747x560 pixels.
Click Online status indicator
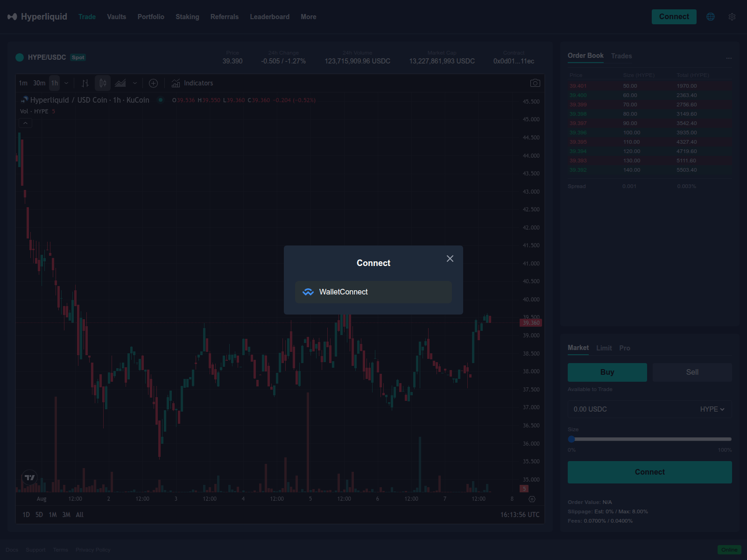coord(729,550)
